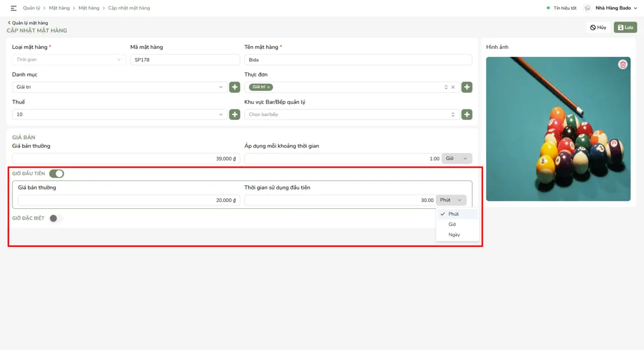Clear the Thực đơn selection

[453, 87]
